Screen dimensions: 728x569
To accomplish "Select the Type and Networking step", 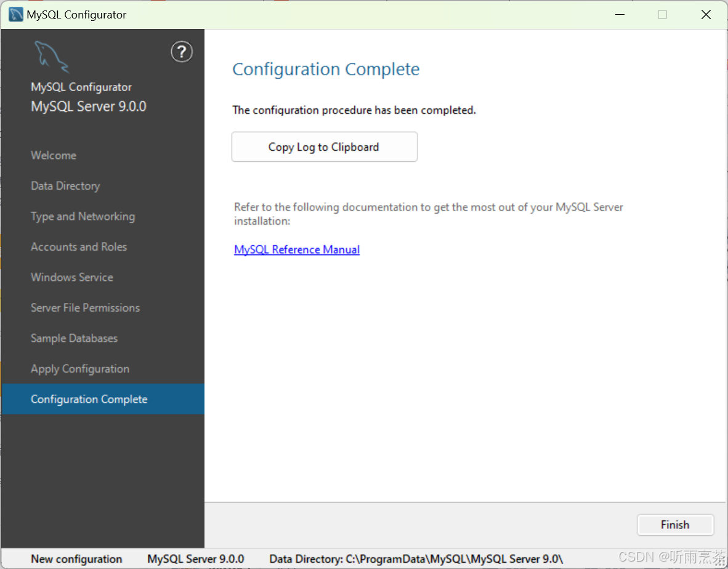I will tap(83, 217).
